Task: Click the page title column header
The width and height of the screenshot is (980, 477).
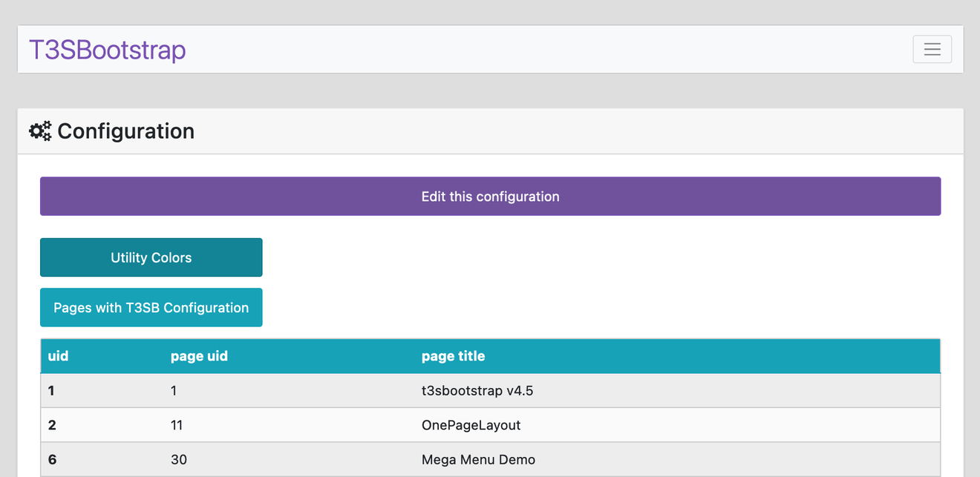Action: point(453,356)
